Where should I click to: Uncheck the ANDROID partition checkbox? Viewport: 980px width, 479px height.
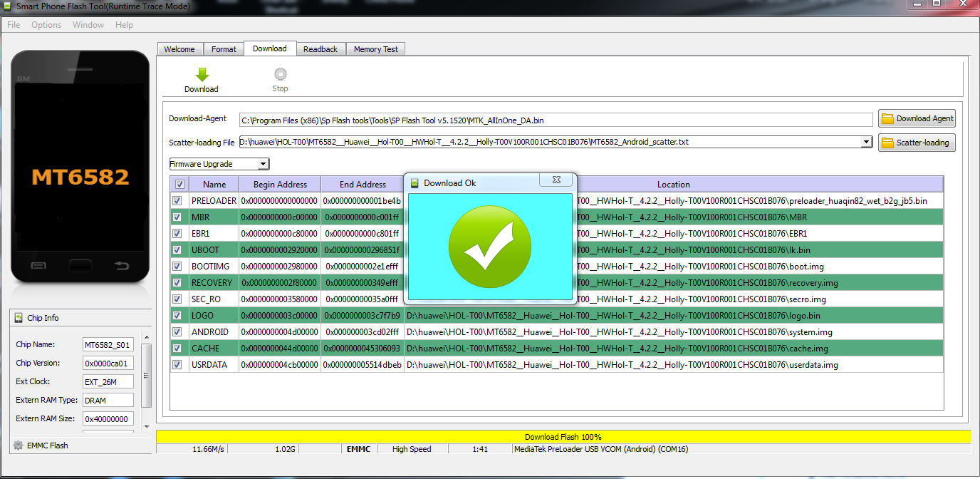[x=177, y=332]
